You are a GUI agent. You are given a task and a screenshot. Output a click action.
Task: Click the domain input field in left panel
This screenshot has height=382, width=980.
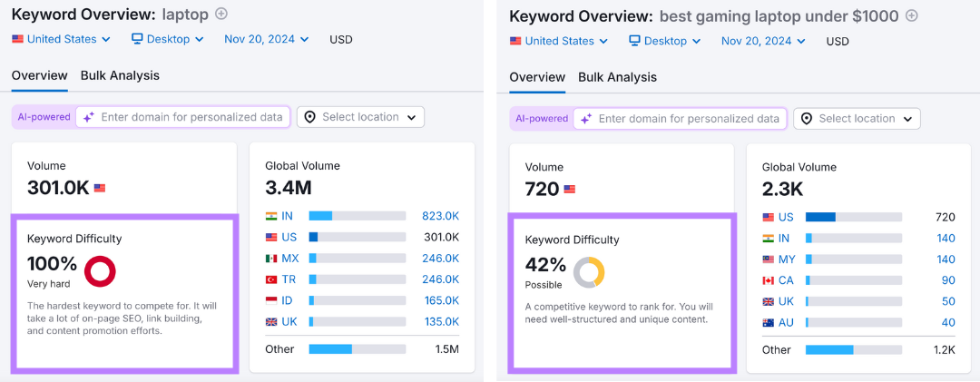coord(191,117)
